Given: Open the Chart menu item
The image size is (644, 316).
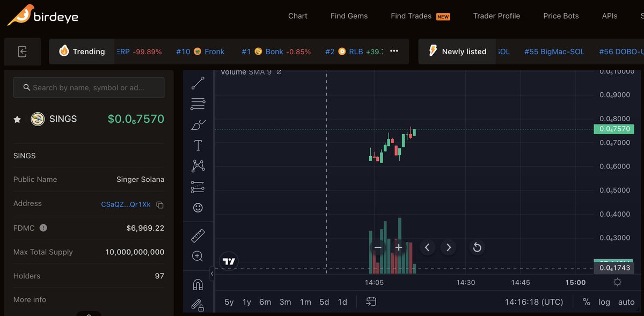Looking at the screenshot, I should [298, 16].
